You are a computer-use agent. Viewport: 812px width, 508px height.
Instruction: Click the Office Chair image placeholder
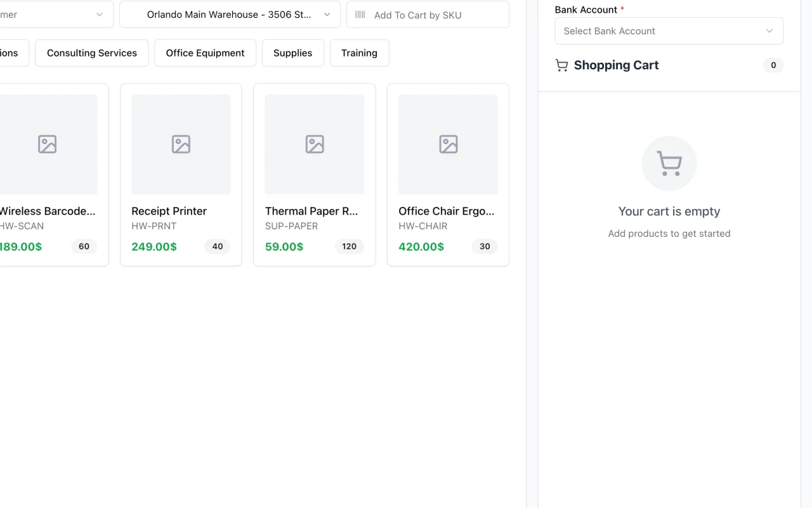coord(448,144)
